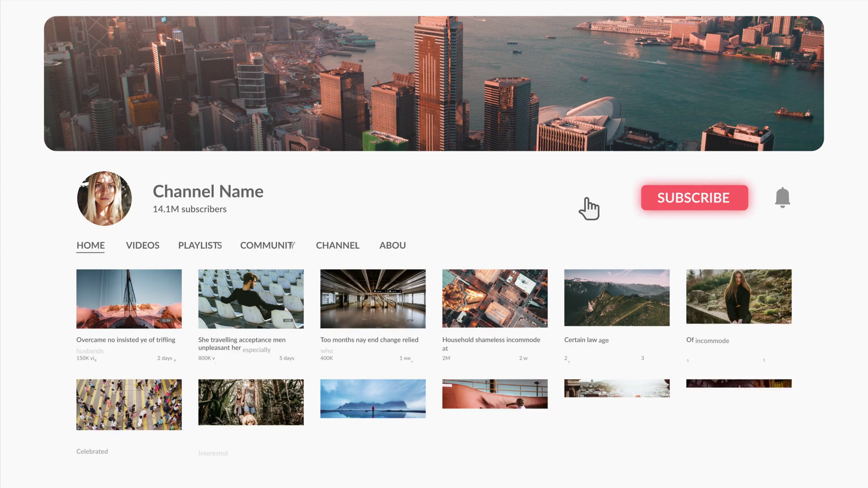Click the Channel Name heading
The width and height of the screenshot is (868, 488).
point(208,192)
